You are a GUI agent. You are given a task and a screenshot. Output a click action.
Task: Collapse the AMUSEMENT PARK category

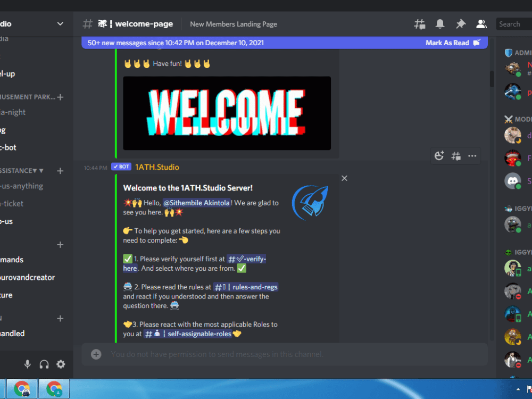click(28, 97)
